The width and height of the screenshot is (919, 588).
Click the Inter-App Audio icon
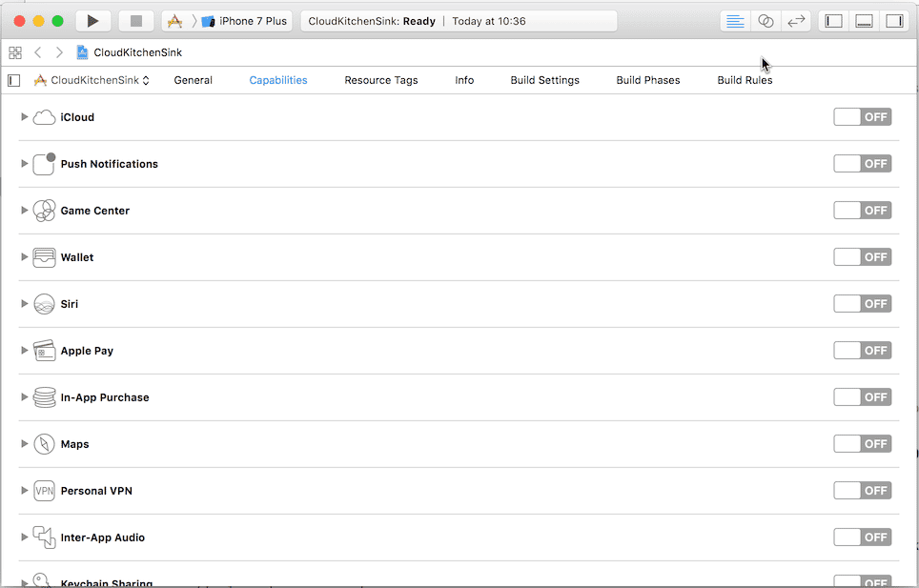coord(44,537)
